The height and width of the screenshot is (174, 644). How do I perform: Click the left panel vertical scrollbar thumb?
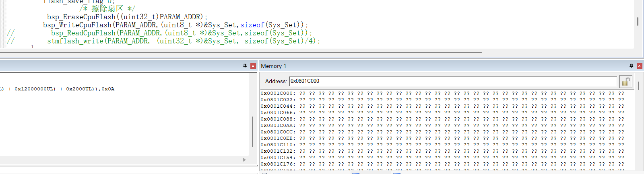click(x=252, y=132)
